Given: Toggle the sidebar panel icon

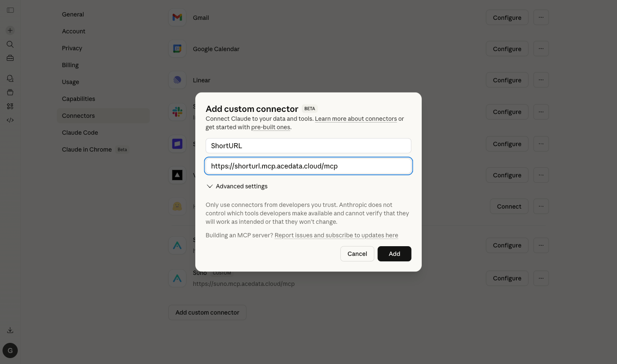Looking at the screenshot, I should click(x=11, y=10).
